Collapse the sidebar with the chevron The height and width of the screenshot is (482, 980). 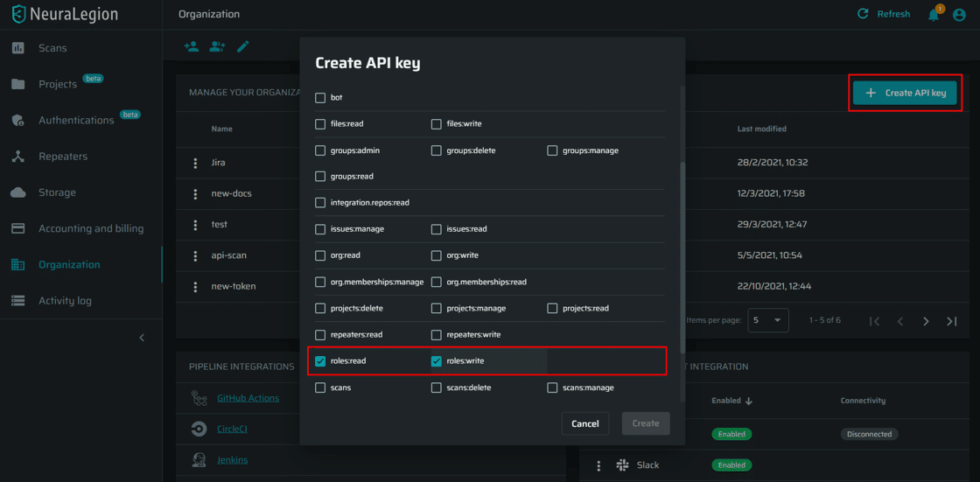142,338
